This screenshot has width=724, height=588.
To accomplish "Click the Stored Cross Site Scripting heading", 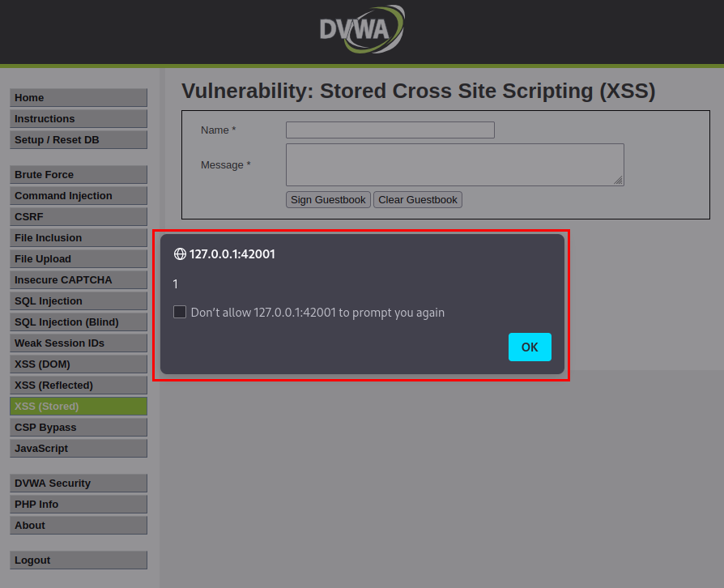I will point(419,91).
